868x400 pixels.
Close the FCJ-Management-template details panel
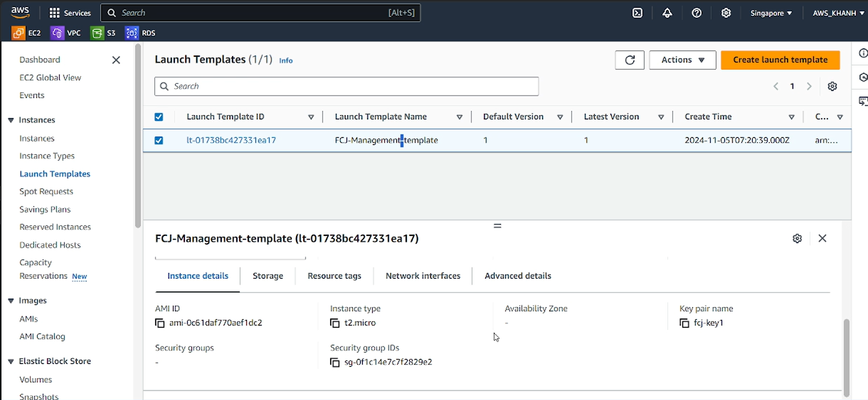click(x=822, y=238)
